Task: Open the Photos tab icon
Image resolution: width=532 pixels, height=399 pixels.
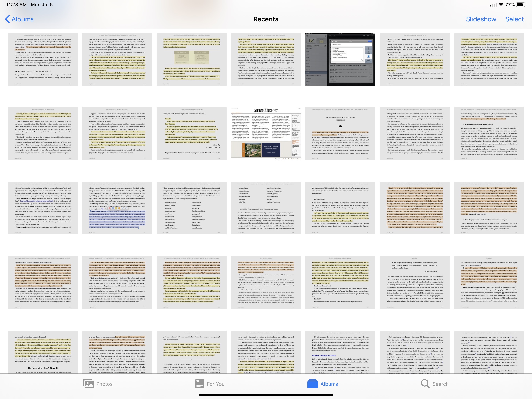Action: point(88,384)
